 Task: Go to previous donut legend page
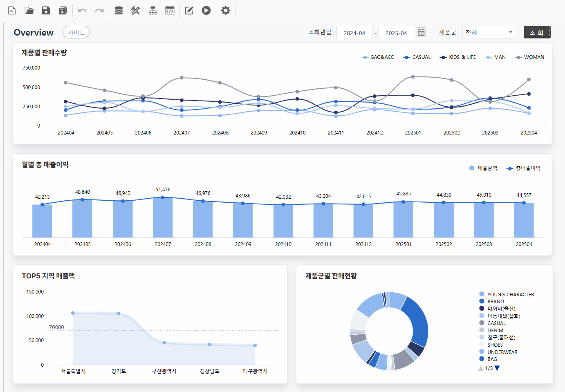(481, 368)
